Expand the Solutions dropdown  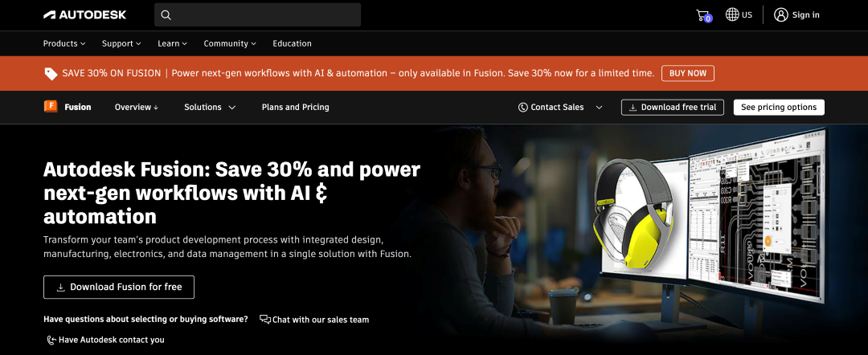pos(210,108)
